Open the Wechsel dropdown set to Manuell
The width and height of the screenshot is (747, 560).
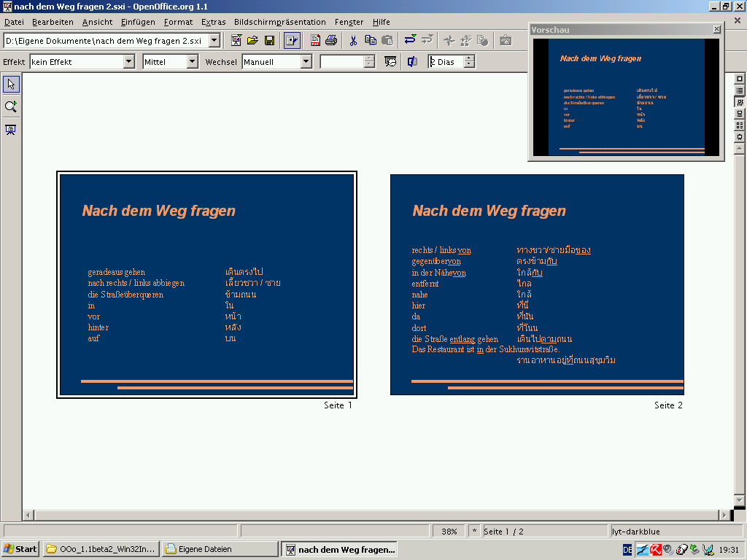pos(306,62)
